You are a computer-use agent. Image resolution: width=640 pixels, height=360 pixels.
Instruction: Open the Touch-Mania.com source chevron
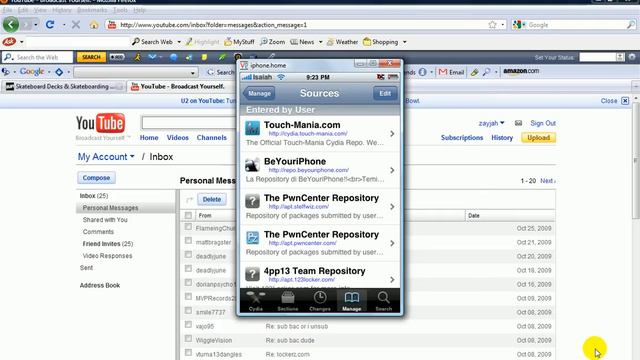point(392,133)
